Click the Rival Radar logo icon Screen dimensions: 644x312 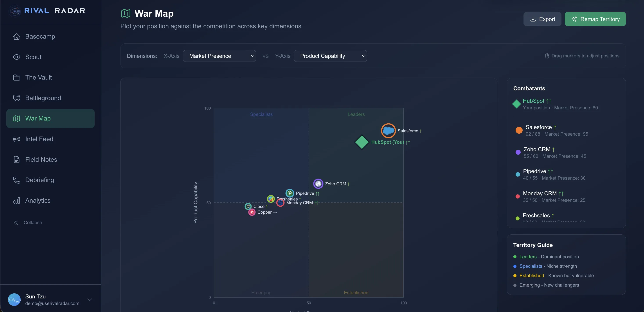coord(15,11)
